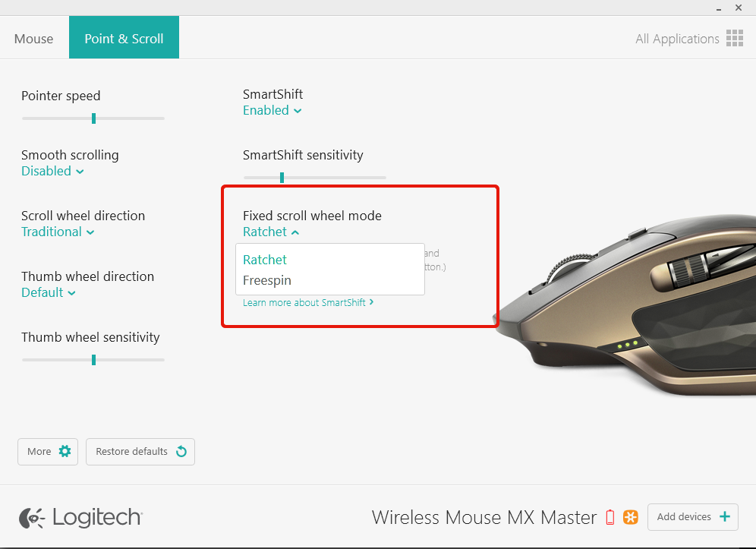Viewport: 756px width, 549px height.
Task: Open the Thumb wheel direction Default dropdown
Action: (49, 293)
